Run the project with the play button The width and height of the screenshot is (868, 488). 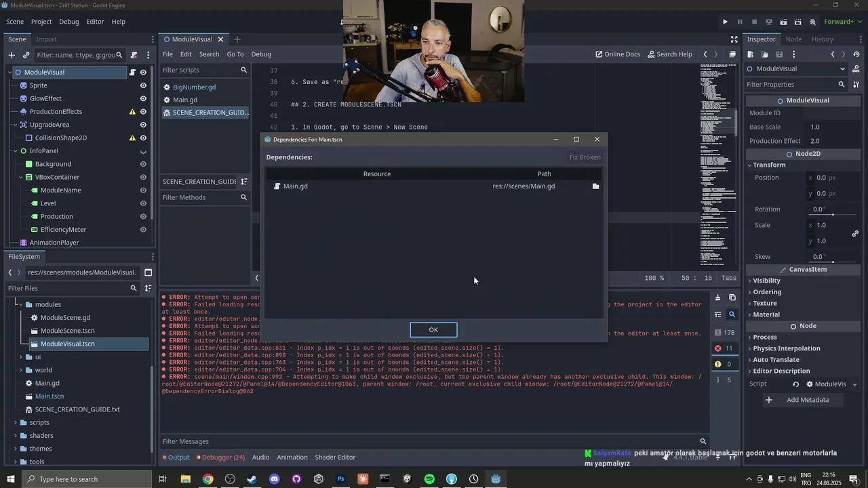coord(725,22)
